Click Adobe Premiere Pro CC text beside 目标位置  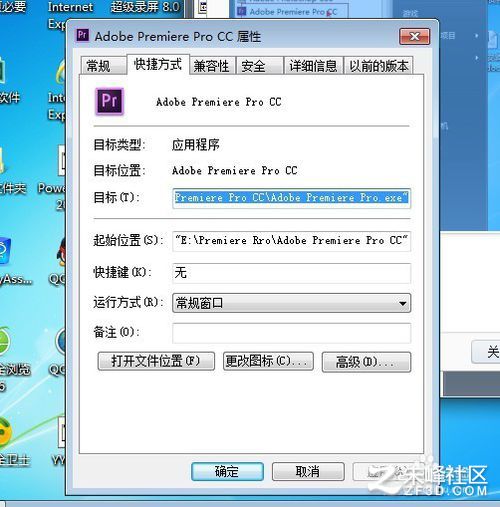(235, 171)
